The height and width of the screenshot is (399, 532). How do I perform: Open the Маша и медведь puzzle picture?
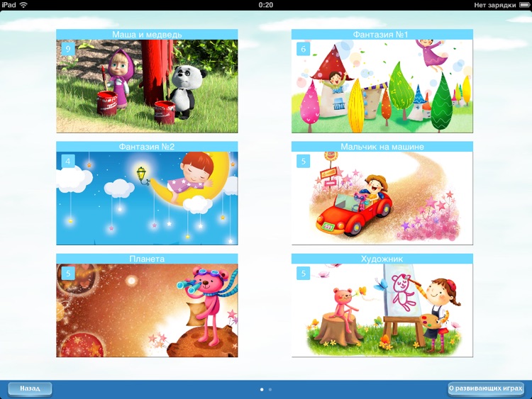[147, 86]
